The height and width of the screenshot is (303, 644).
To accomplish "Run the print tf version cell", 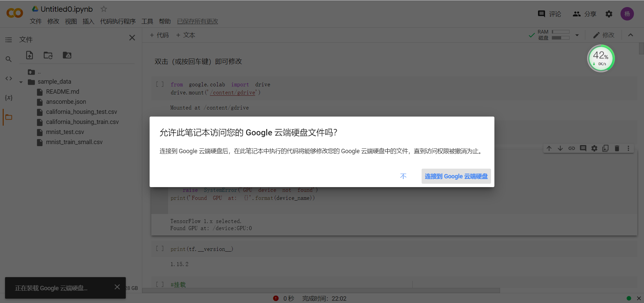I will pyautogui.click(x=160, y=249).
